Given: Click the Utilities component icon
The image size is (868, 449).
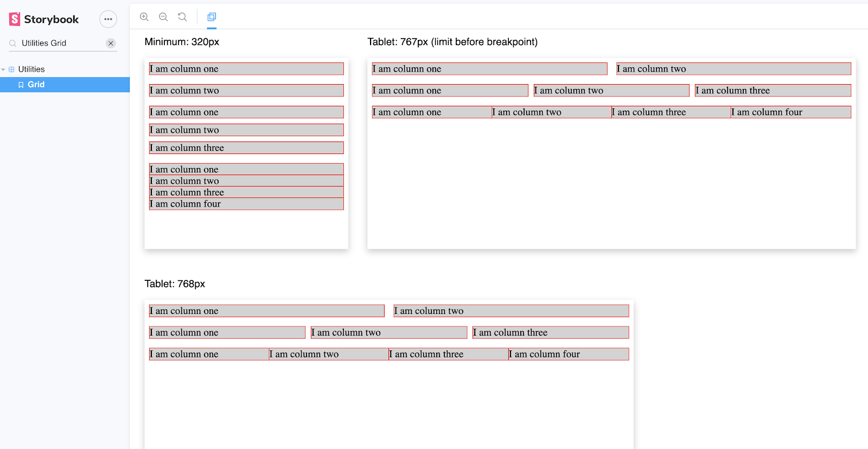Looking at the screenshot, I should (x=11, y=69).
